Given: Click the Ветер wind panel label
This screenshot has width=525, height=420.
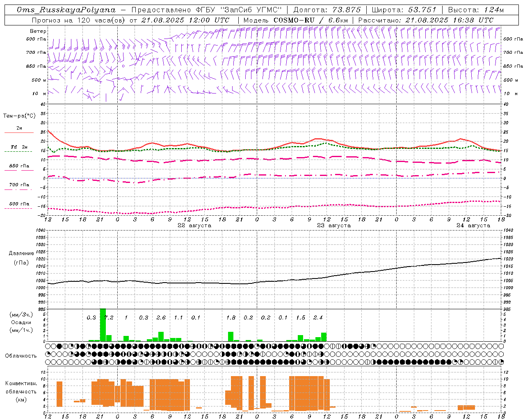Looking at the screenshot, I should tap(38, 31).
